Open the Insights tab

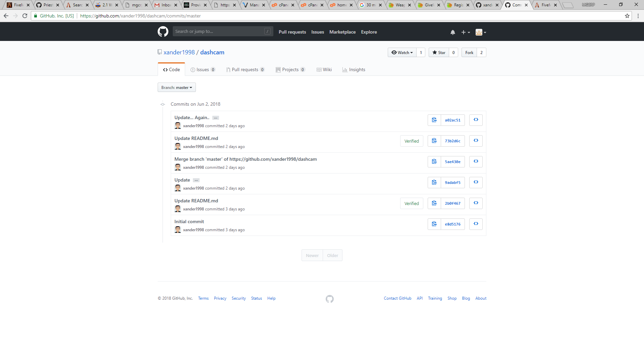tap(354, 70)
